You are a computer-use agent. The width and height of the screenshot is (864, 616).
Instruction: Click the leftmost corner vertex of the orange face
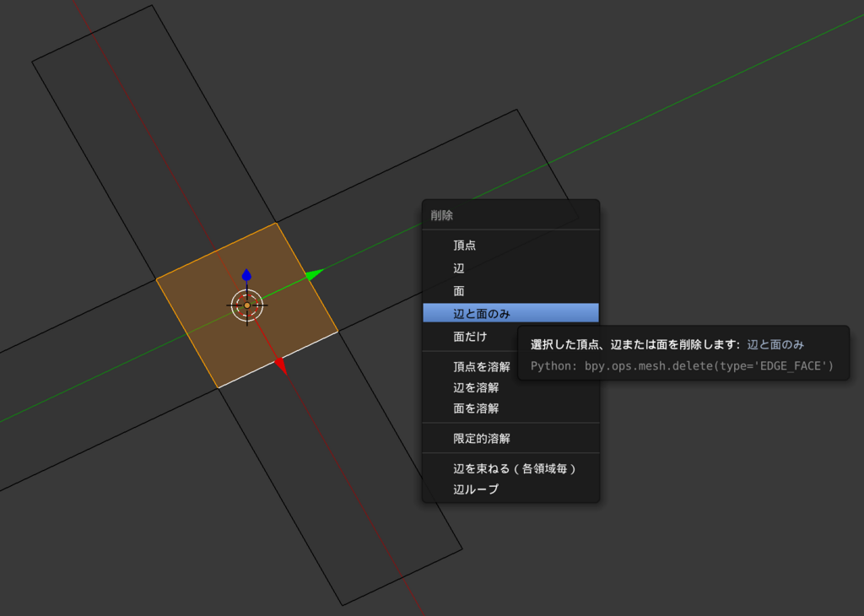(x=156, y=279)
